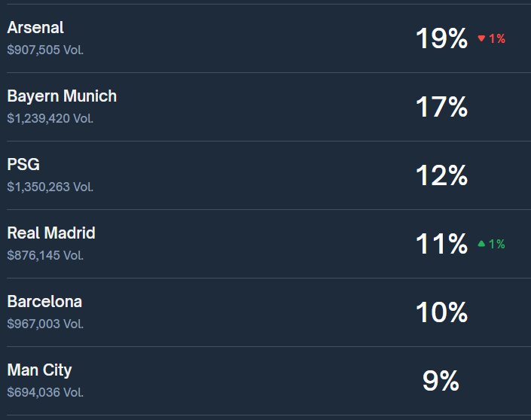The image size is (531, 420).
Task: Click the $694,036 Vol. figure
Action: pos(45,393)
